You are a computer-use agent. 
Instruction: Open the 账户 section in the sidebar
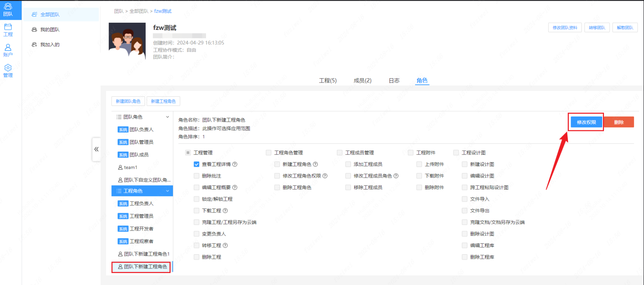click(8, 50)
